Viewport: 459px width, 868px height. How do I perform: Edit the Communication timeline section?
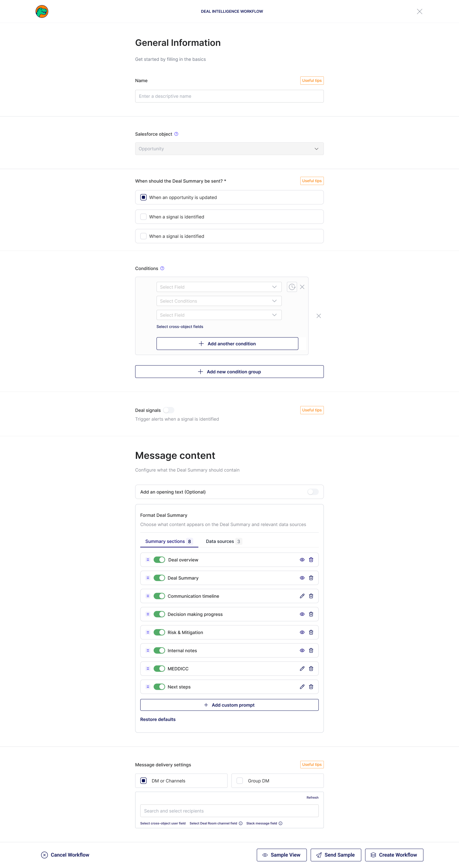(x=302, y=596)
